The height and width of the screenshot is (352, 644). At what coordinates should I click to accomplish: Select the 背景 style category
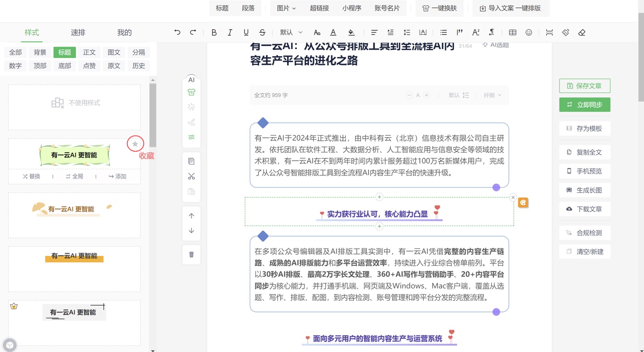(x=40, y=52)
